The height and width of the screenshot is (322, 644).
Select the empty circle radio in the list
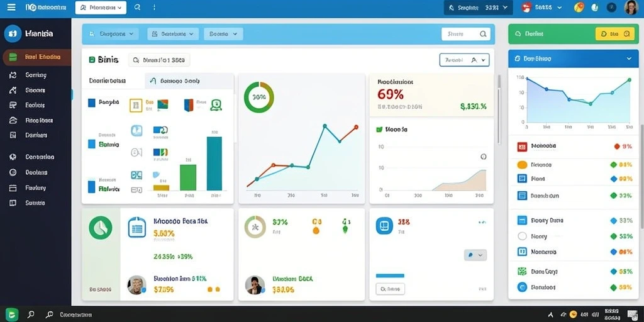click(522, 236)
